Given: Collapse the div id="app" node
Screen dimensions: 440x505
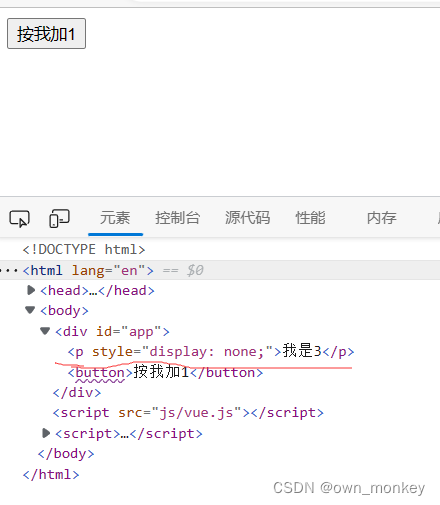Looking at the screenshot, I should (x=45, y=331).
